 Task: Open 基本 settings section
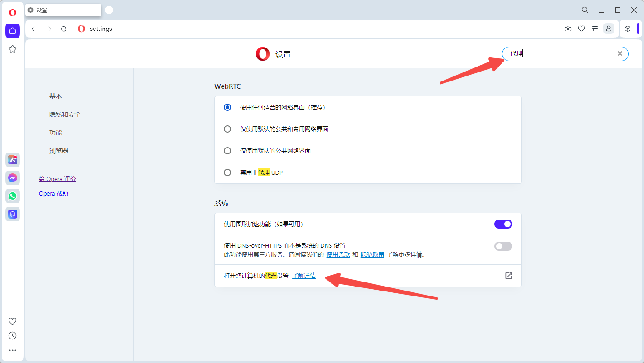click(56, 96)
